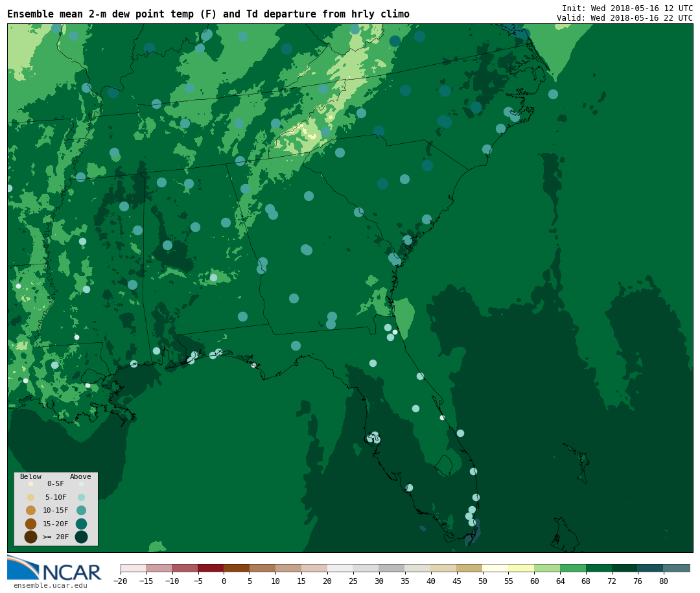This screenshot has width=700, height=593.
Task: Pick the 10 to 15 colorbar swatch
Action: point(289,568)
